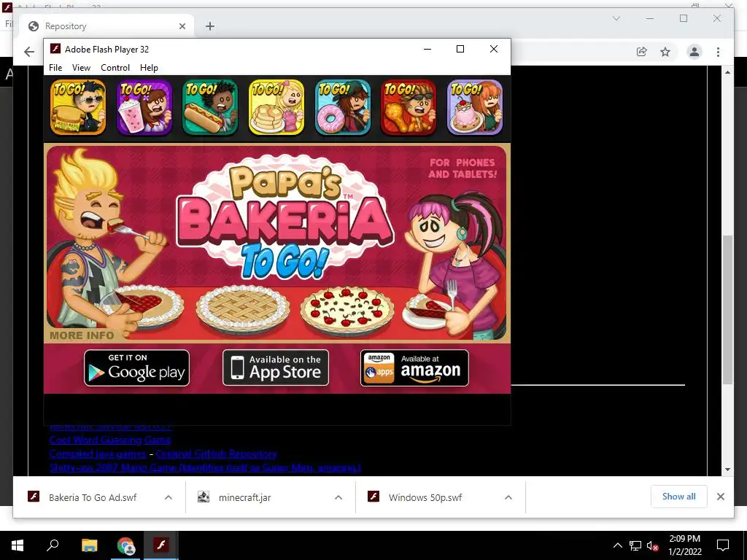Click the page scrollbar down arrow
This screenshot has width=747, height=560.
click(727, 470)
